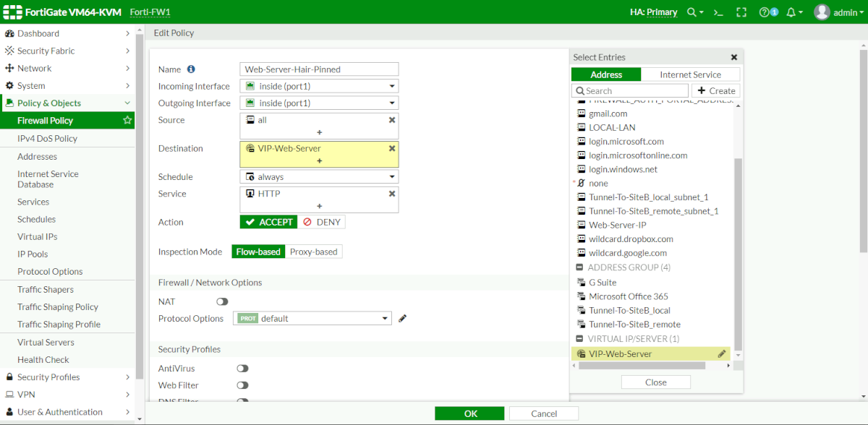This screenshot has width=868, height=425.
Task: Toggle the NAT switch
Action: (x=222, y=301)
